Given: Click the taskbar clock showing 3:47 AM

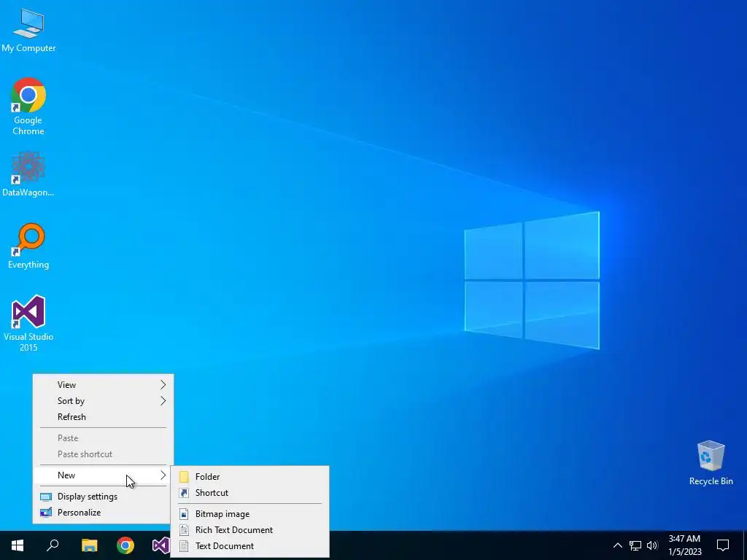Looking at the screenshot, I should 684,545.
